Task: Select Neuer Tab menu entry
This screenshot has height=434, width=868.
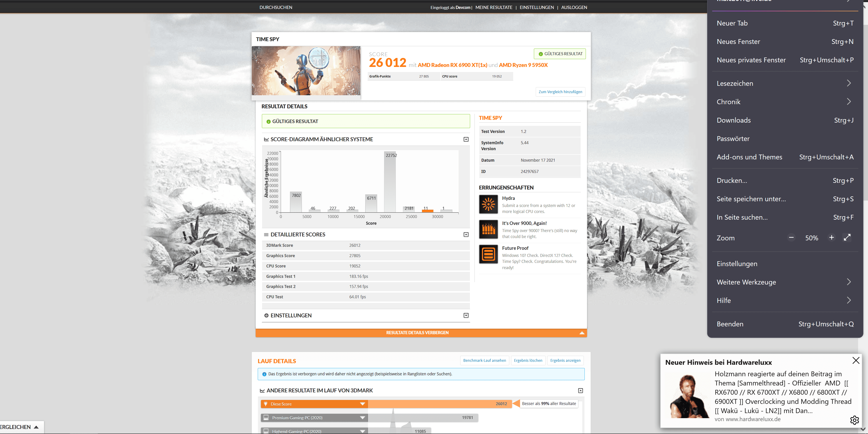Action: click(785, 23)
